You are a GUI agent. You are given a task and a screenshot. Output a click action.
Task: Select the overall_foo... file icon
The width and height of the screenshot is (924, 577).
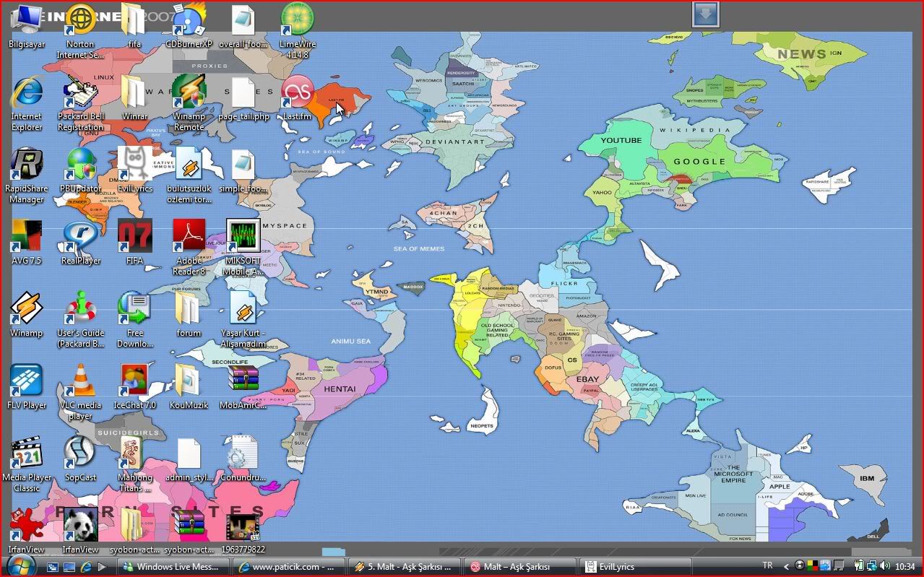(243, 27)
